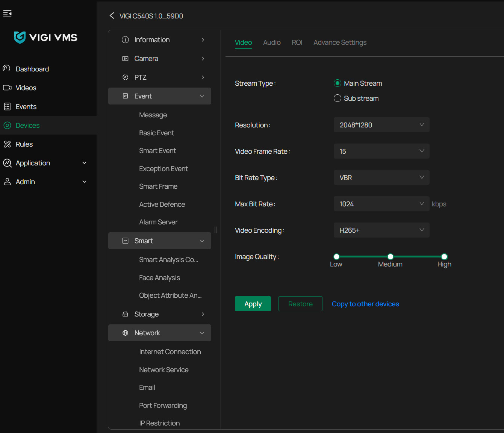Expand the Bit Rate Type dropdown

coord(381,177)
